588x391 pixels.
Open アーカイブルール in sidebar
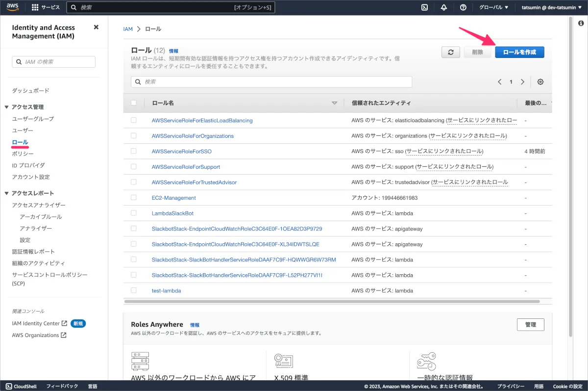(x=41, y=217)
